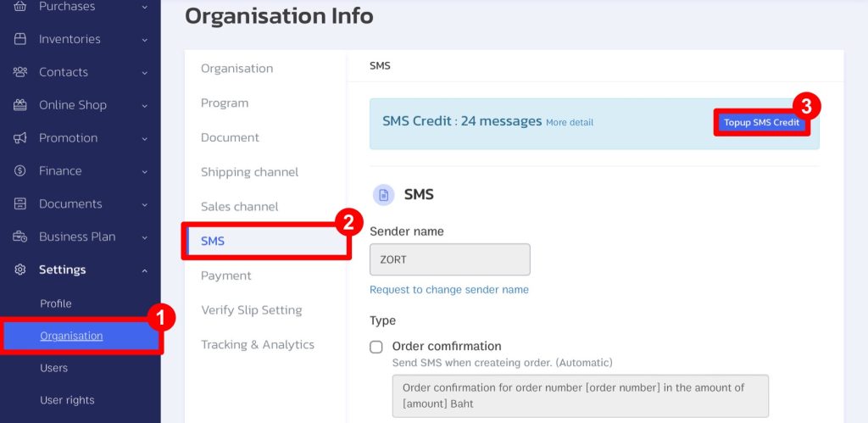Open Users under Settings

53,368
